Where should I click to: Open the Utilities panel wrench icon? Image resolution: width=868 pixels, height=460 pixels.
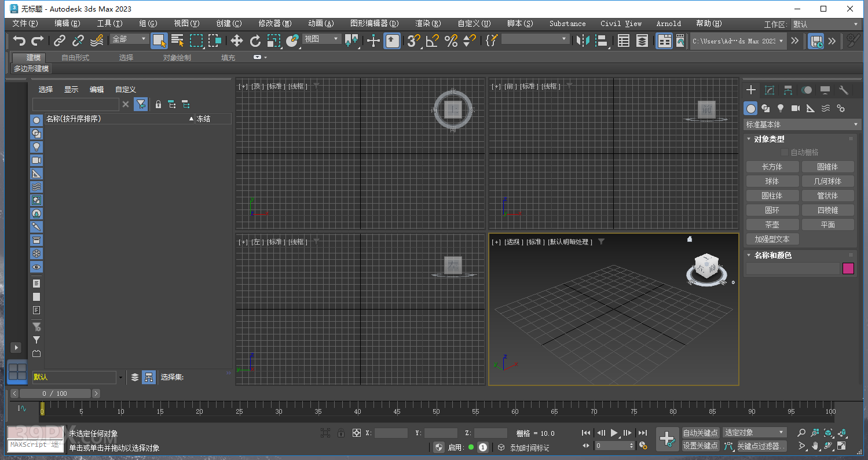[844, 90]
